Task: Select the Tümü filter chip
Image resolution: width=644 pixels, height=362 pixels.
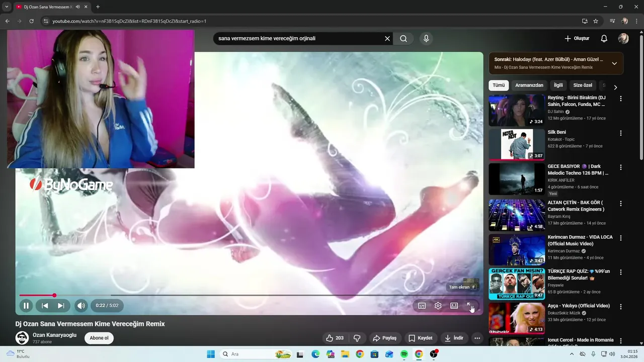Action: 499,85
